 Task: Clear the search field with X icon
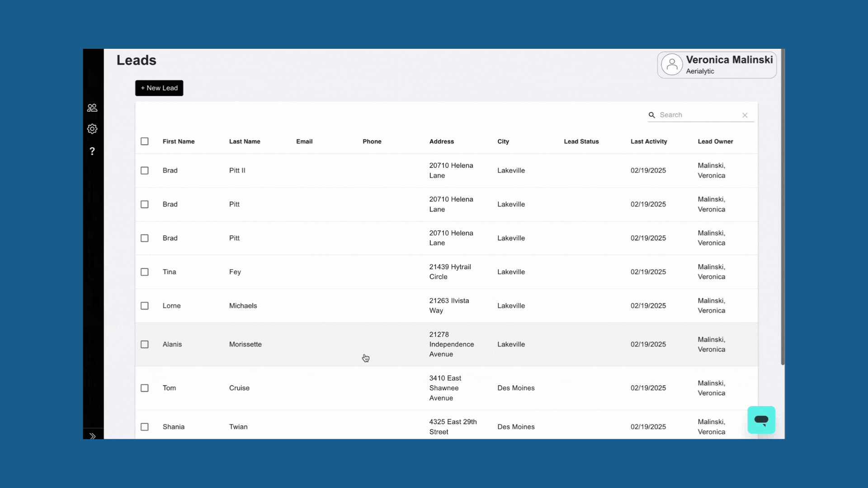pyautogui.click(x=745, y=115)
